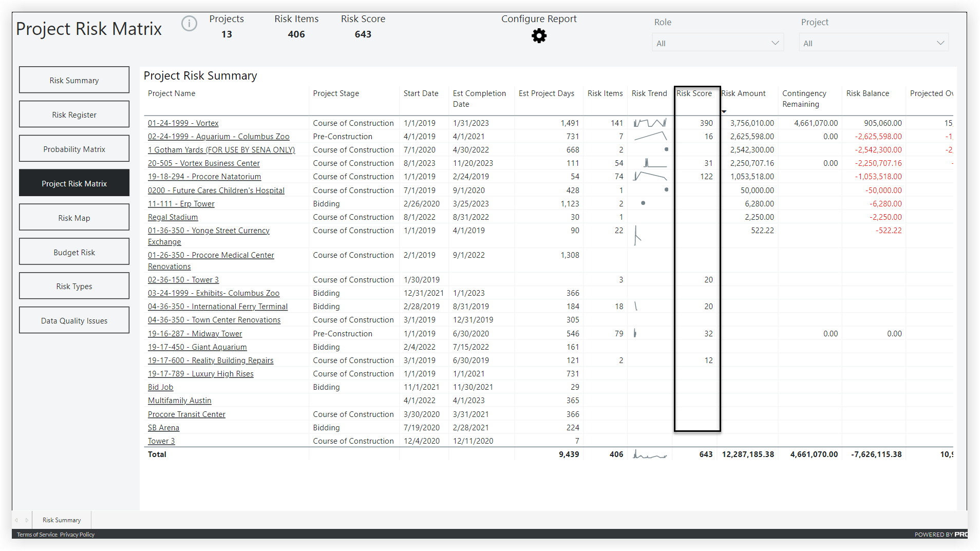
Task: Open SB Arena project link
Action: [163, 428]
